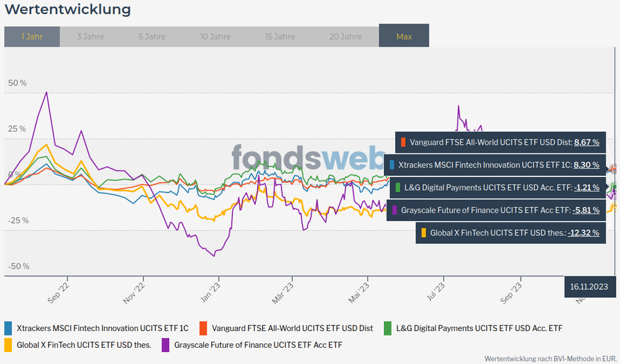Click purple Grayscale legend color square

[166, 345]
